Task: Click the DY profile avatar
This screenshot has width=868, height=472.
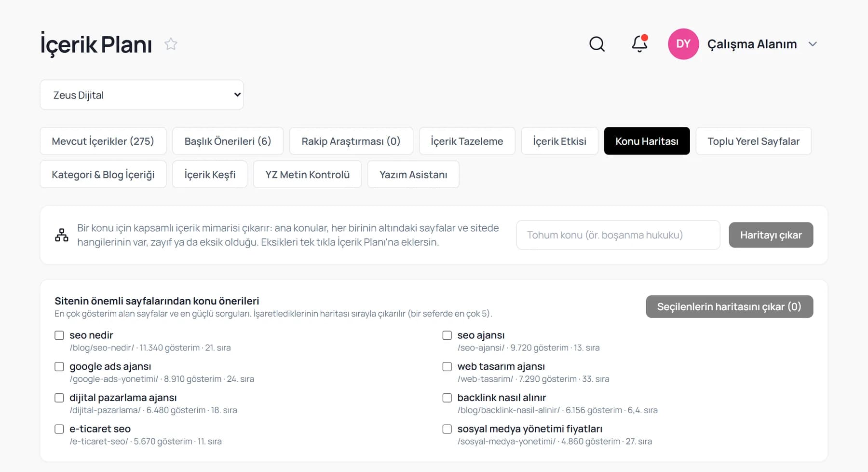Action: pos(683,44)
